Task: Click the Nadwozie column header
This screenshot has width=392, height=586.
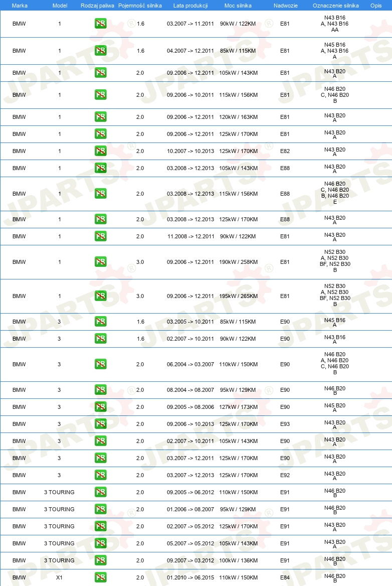Action: pos(286,6)
